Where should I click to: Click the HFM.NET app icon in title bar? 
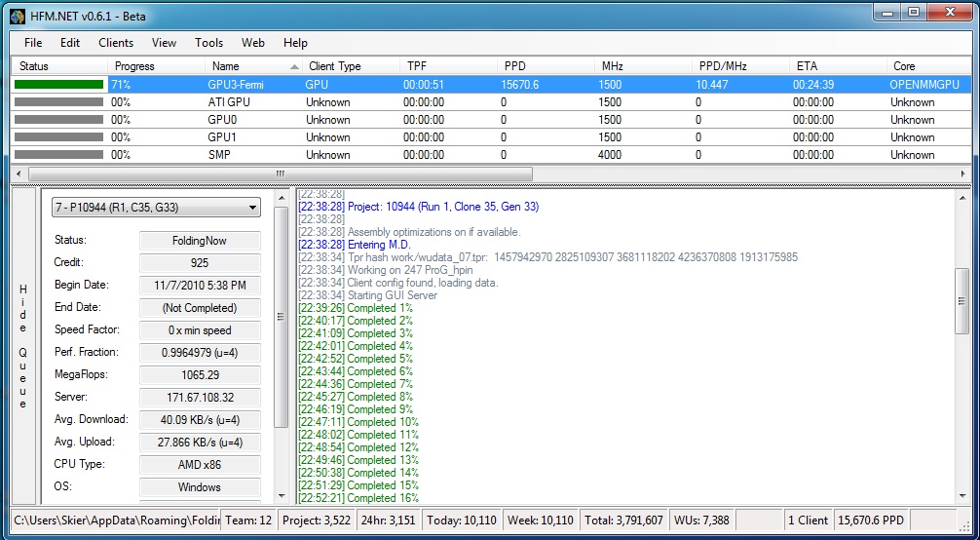18,15
